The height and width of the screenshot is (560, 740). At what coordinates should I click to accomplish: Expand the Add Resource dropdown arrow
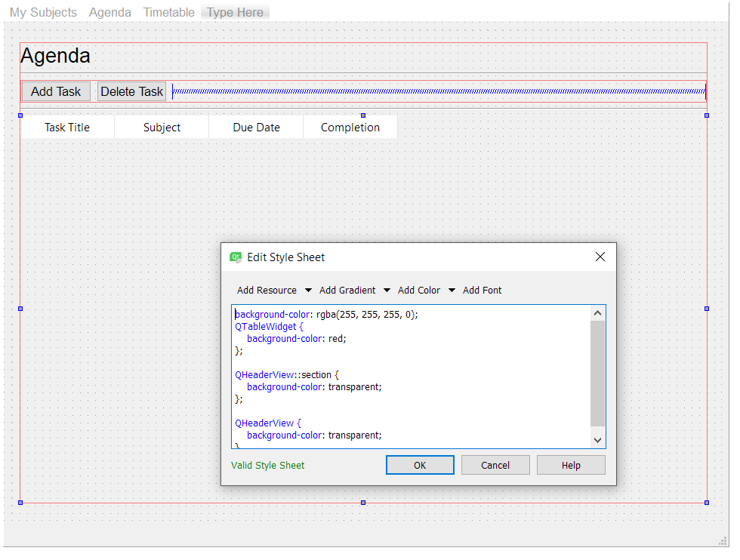[x=308, y=290]
